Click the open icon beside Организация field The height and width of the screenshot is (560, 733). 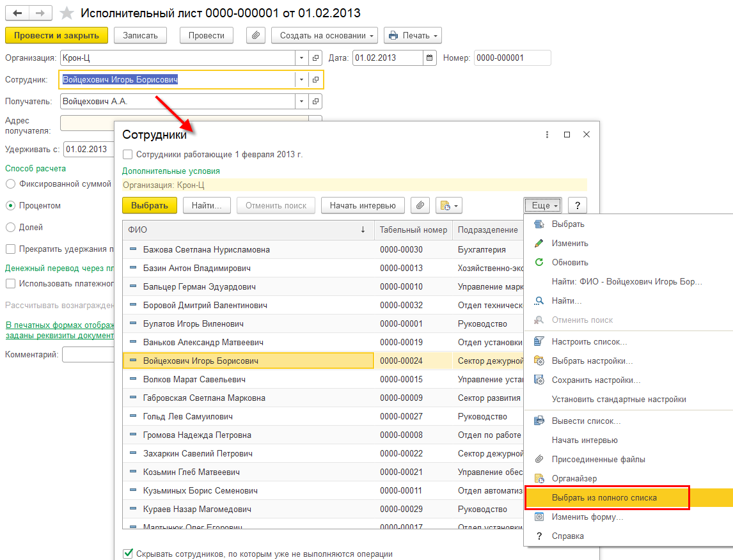(x=315, y=58)
